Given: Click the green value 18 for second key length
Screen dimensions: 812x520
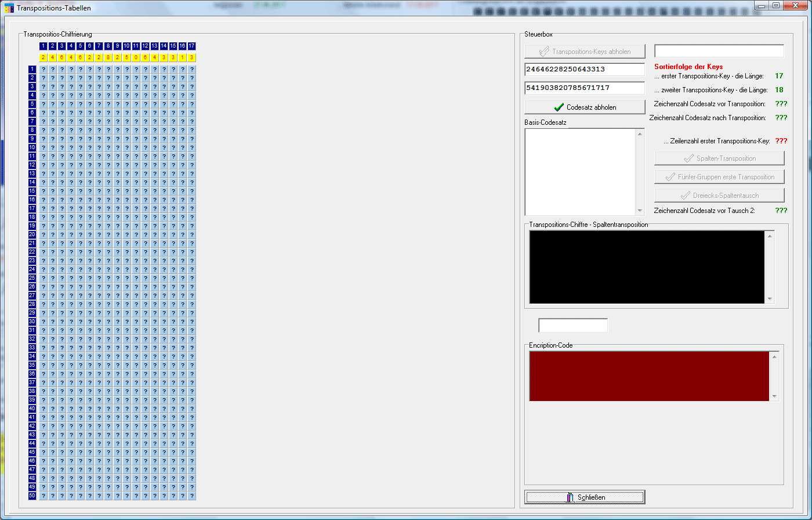Looking at the screenshot, I should 779,90.
